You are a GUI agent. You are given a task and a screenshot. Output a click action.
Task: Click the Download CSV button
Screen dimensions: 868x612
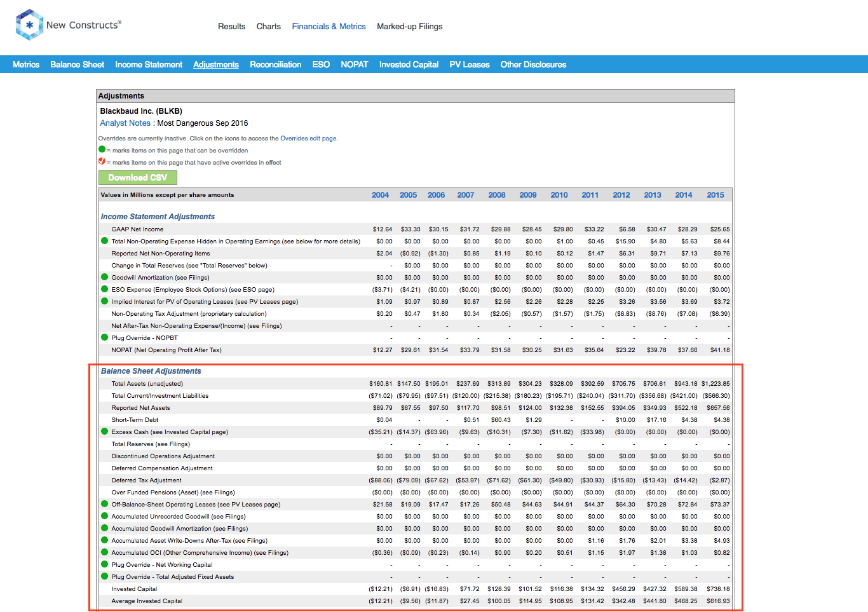[138, 178]
